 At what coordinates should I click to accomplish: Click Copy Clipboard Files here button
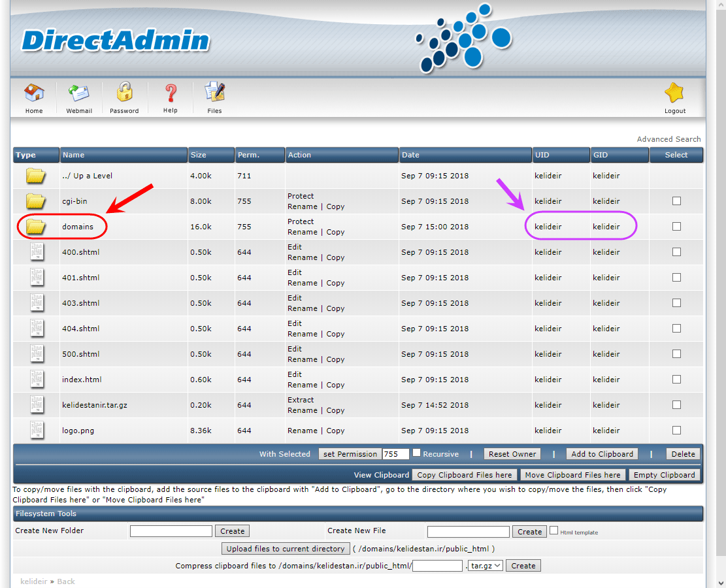tap(465, 475)
